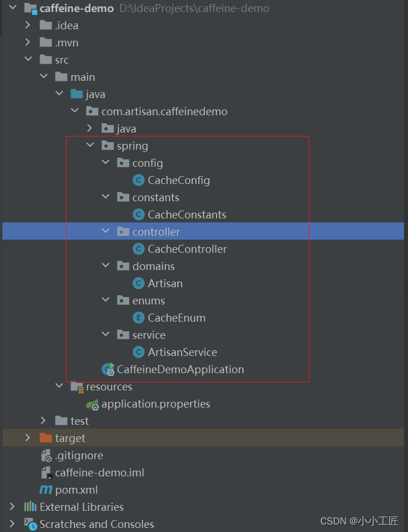Click the CacheEnum enum icon

(x=138, y=318)
